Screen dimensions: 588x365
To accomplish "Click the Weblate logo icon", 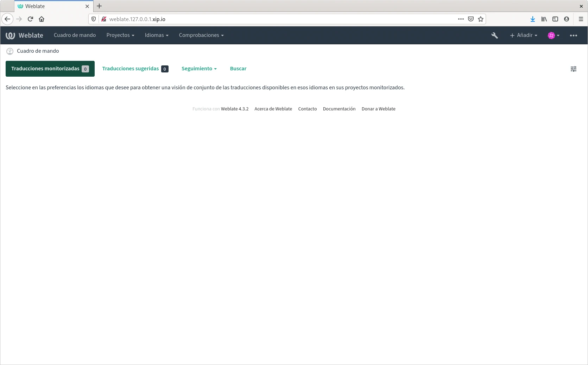I will click(10, 36).
